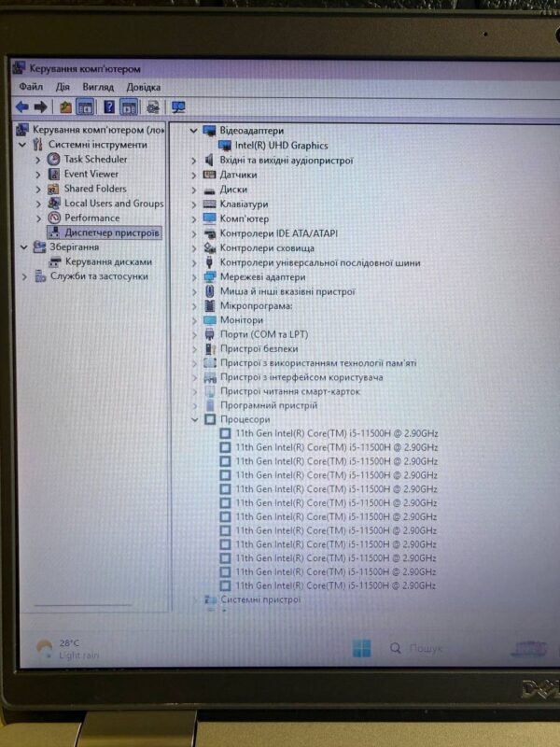This screenshot has height=747, width=560.
Task: Select Пристрої з використанням технології пам'яті
Action: (x=318, y=363)
